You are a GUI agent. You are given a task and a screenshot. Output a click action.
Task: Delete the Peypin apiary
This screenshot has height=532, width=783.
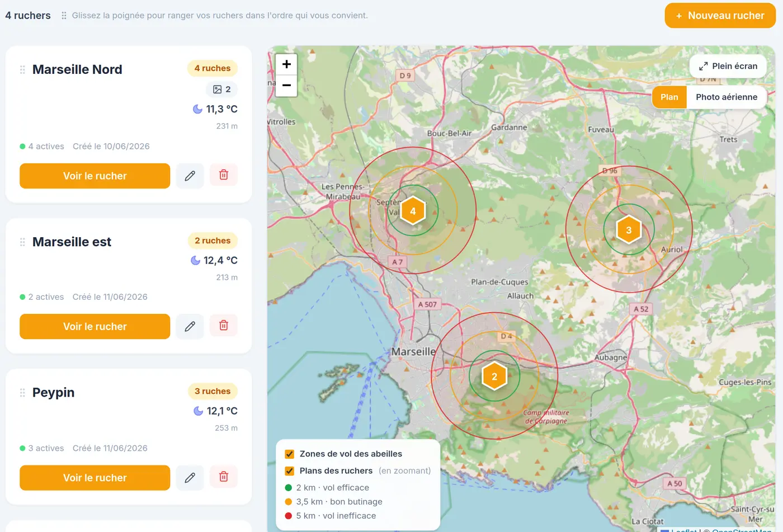tap(224, 477)
